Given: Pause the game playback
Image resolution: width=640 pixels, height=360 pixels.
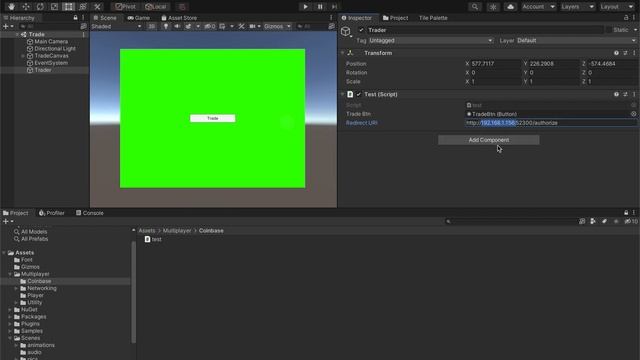Looking at the screenshot, I should (320, 7).
